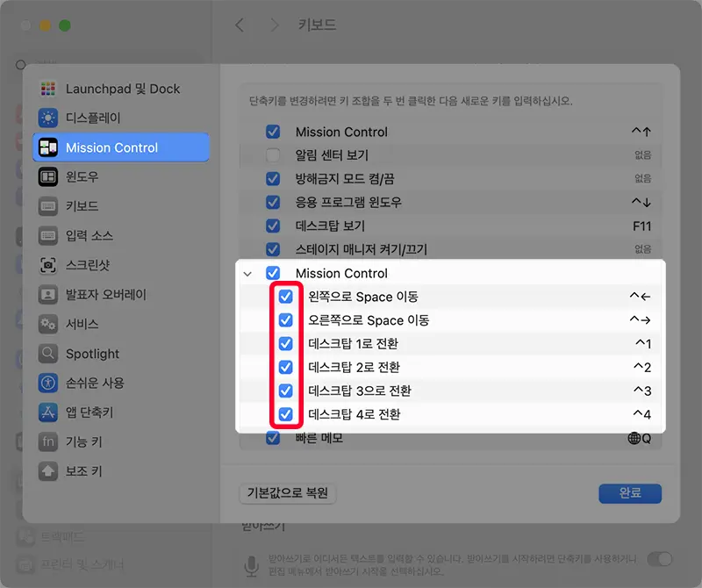
Task: Open Launchpad 및 Dock shortcut settings
Action: point(123,89)
